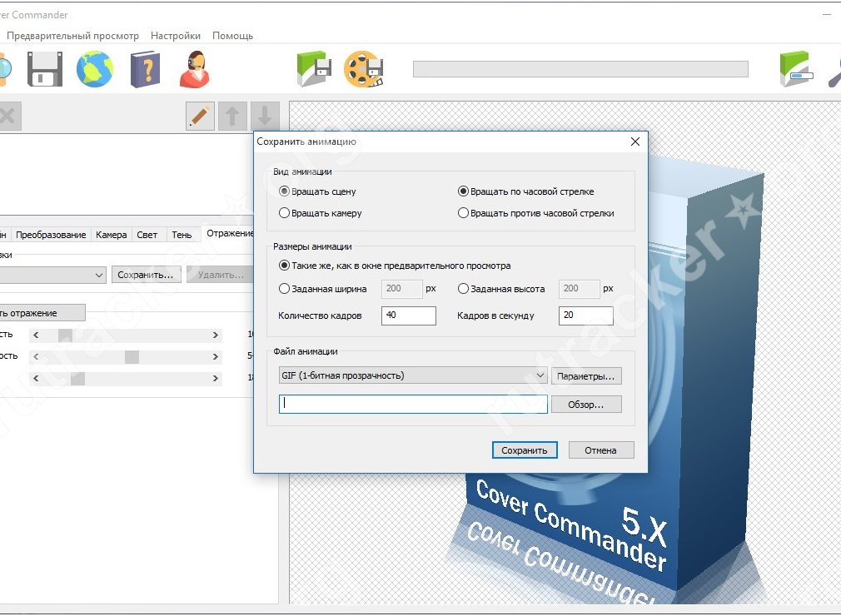Click the Отмена button
Image resolution: width=841 pixels, height=616 pixels.
click(600, 450)
